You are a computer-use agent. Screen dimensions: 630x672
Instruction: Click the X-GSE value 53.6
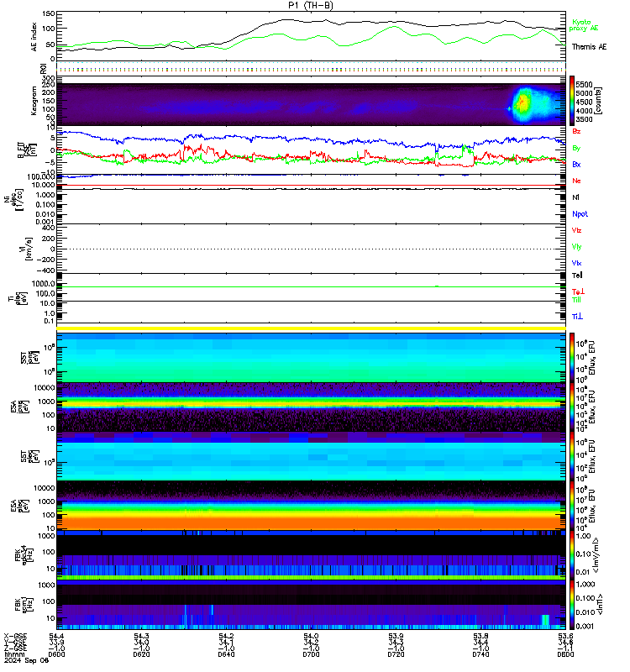565,636
